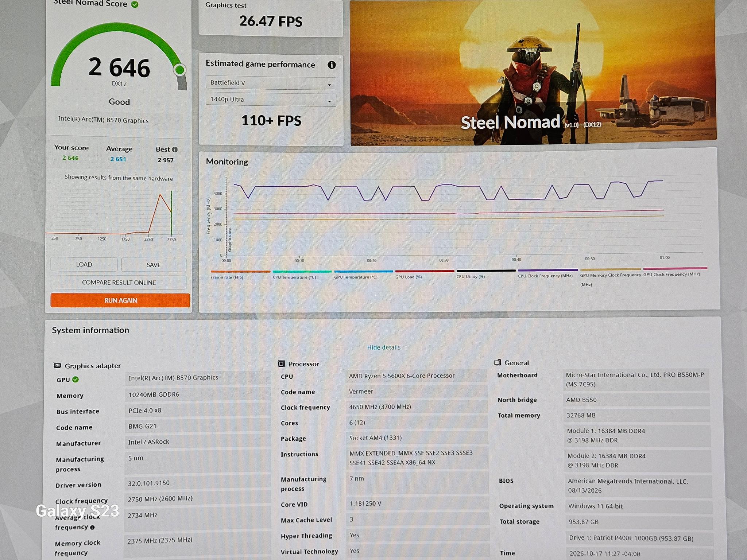The width and height of the screenshot is (747, 560).
Task: Click the orange RUN AGAIN button
Action: coord(120,300)
